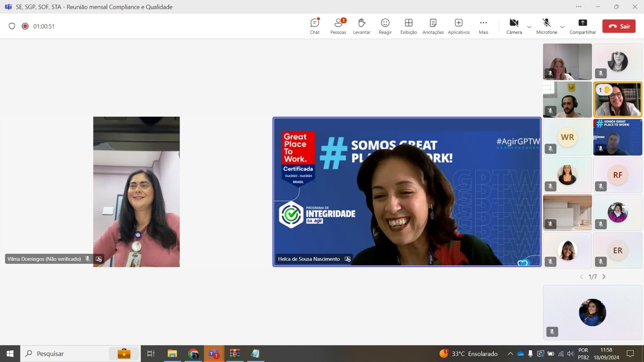Click Vilma Domingos name label

point(44,259)
